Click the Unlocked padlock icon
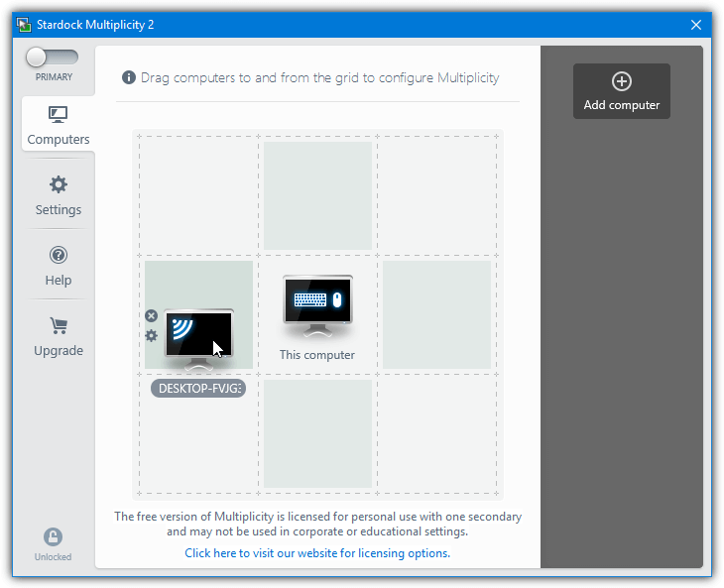Screen dimensions: 724x588 click(x=54, y=537)
